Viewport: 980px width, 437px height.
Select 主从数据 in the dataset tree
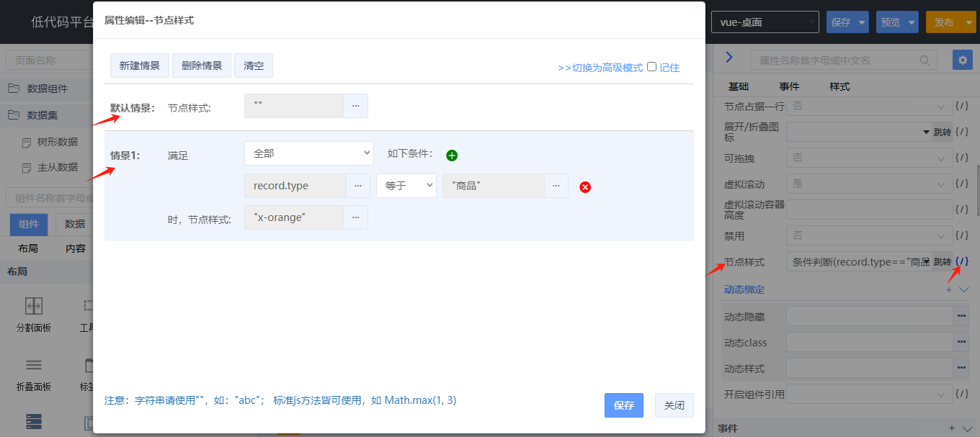[x=58, y=167]
